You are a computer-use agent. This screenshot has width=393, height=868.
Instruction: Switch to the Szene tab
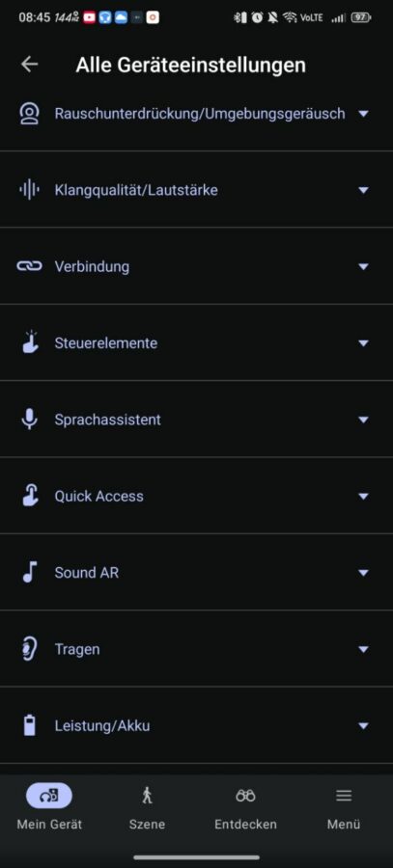(x=147, y=808)
